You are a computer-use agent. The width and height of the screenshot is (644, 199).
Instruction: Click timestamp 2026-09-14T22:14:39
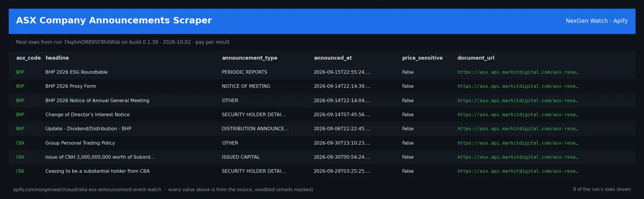click(x=342, y=86)
